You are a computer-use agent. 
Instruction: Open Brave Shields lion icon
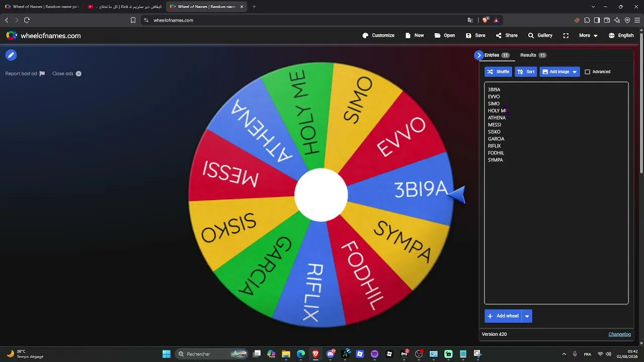(485, 20)
